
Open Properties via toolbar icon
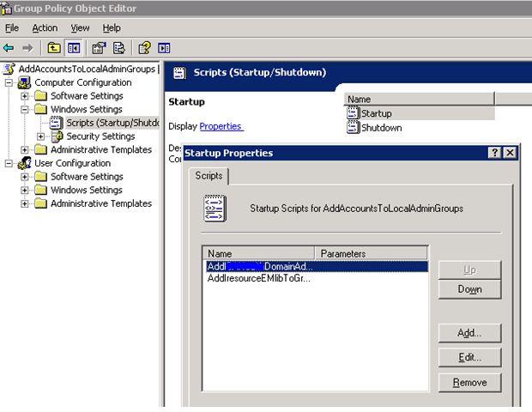pyautogui.click(x=99, y=48)
